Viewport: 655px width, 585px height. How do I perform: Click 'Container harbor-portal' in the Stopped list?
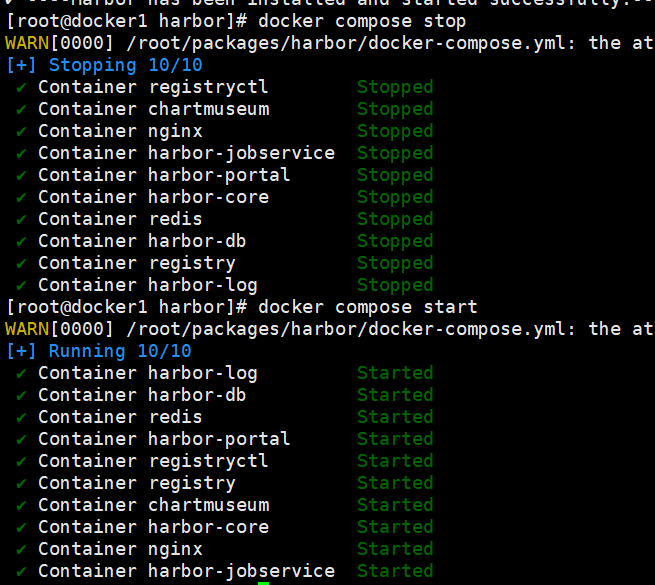(164, 175)
